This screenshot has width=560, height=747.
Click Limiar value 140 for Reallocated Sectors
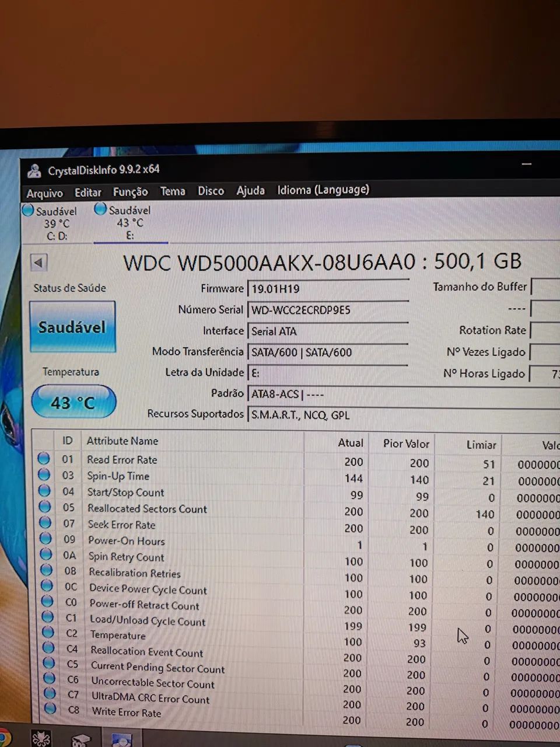click(x=485, y=514)
